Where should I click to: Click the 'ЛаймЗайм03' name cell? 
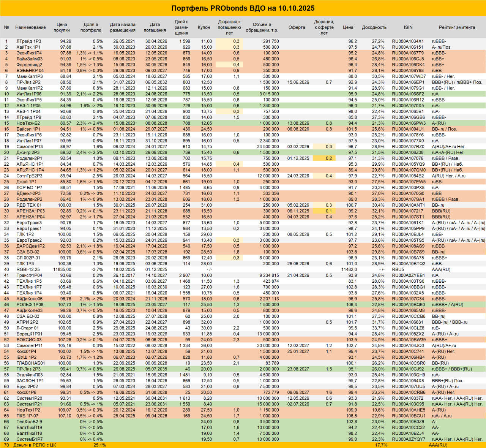coord(30,59)
